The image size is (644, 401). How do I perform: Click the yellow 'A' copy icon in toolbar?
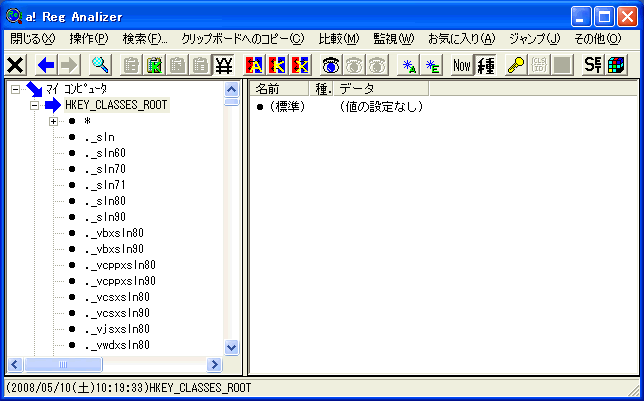click(254, 65)
